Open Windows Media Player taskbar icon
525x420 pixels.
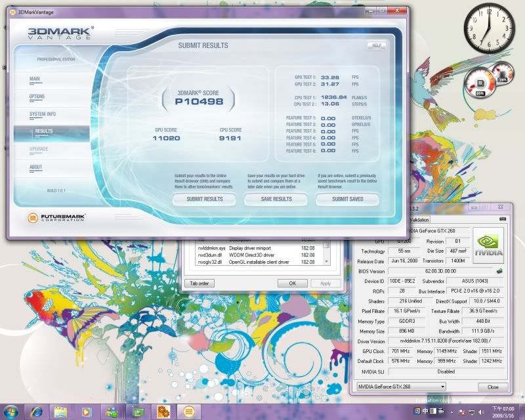[86, 411]
